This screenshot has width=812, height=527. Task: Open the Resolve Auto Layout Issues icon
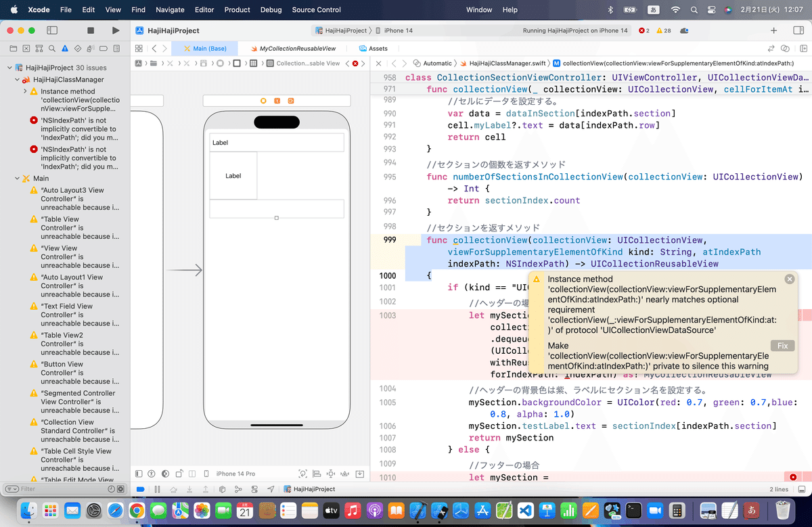click(345, 474)
